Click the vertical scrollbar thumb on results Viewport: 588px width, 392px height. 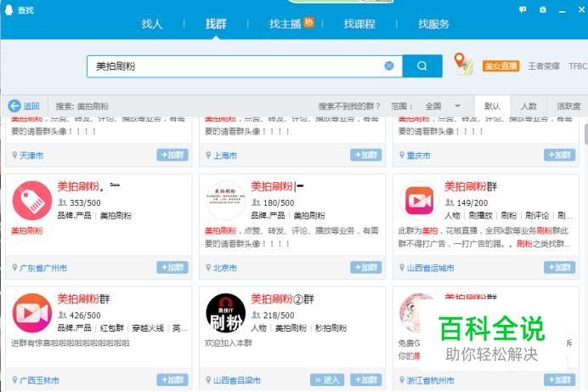pyautogui.click(x=586, y=134)
